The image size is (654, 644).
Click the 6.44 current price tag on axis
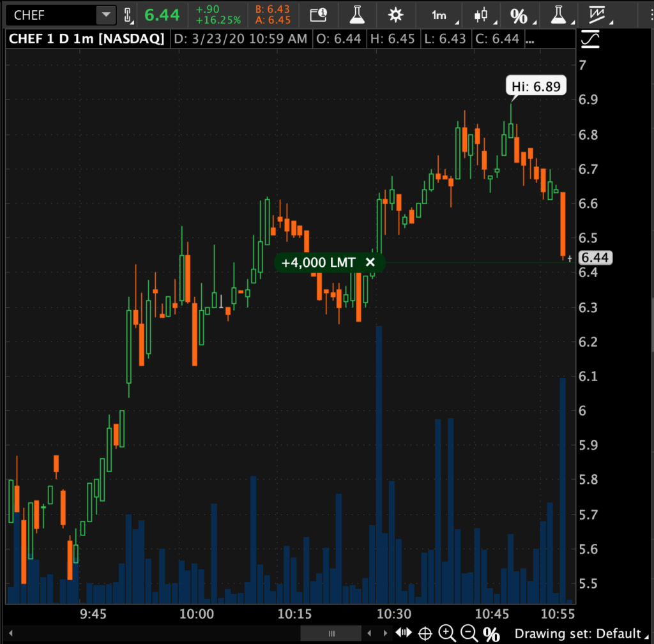click(596, 258)
